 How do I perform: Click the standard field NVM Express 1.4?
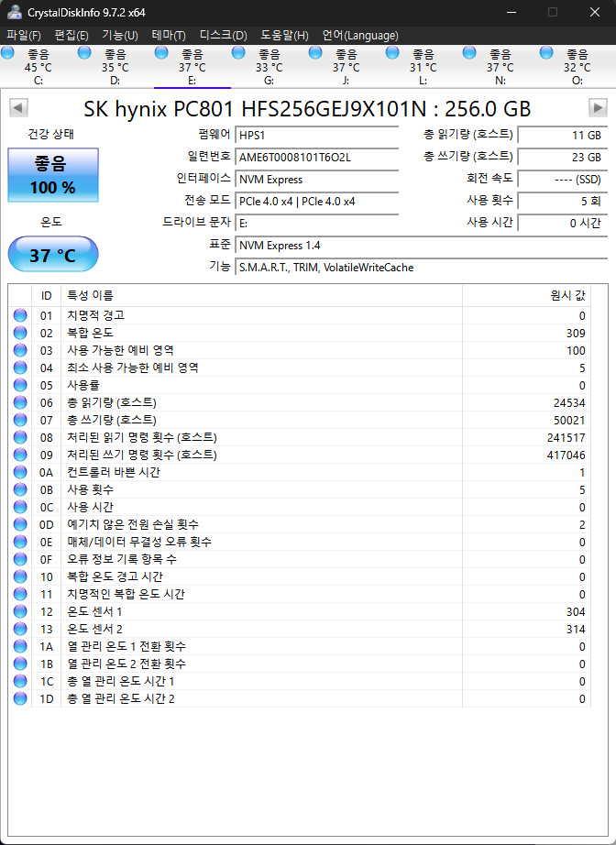click(x=422, y=246)
